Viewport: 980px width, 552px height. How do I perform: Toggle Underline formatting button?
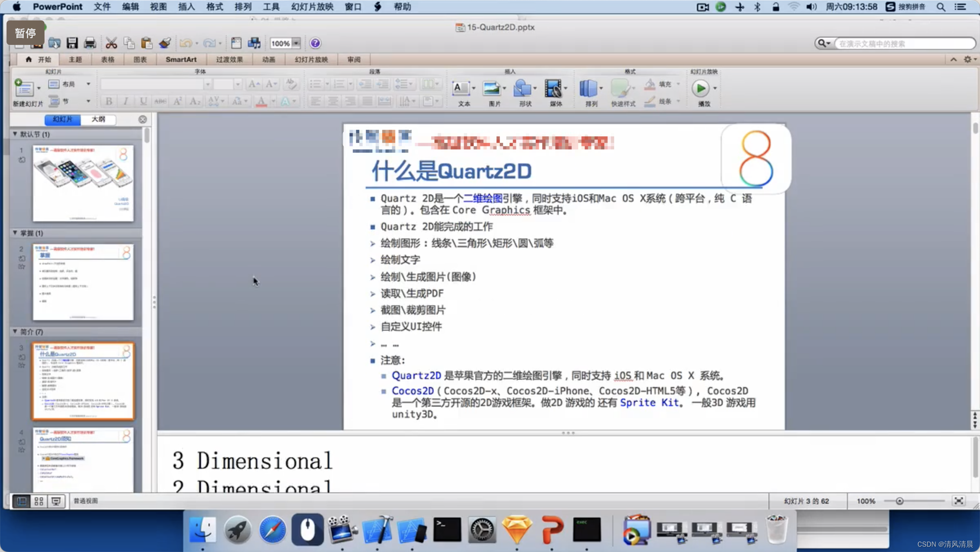tap(143, 101)
